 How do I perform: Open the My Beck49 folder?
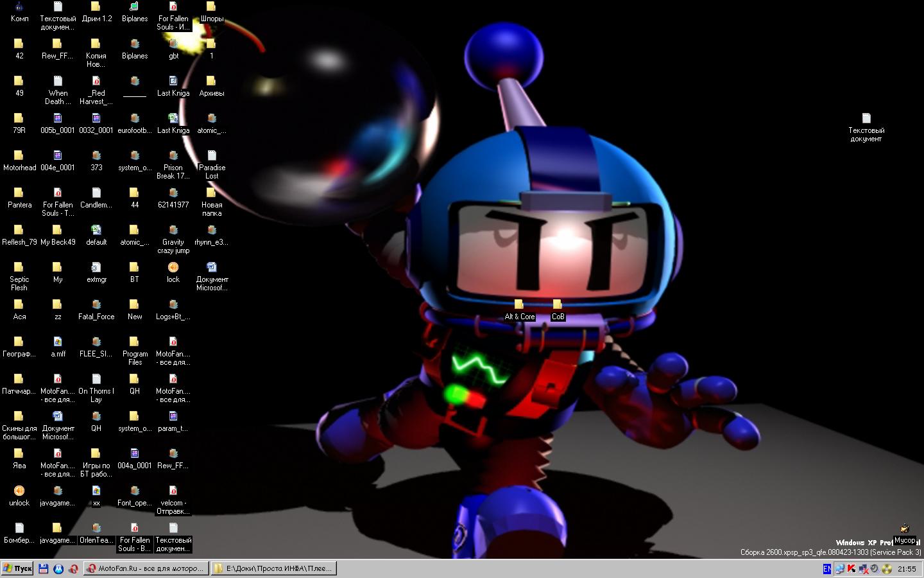point(58,235)
